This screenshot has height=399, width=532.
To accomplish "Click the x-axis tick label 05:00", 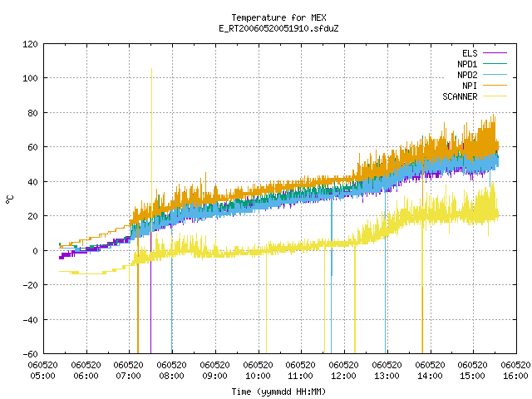I will (42, 376).
